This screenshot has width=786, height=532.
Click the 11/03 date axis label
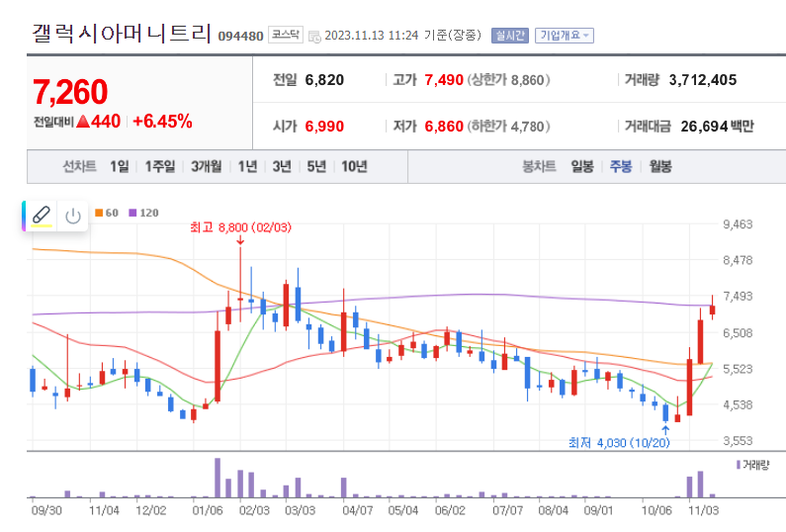[703, 510]
